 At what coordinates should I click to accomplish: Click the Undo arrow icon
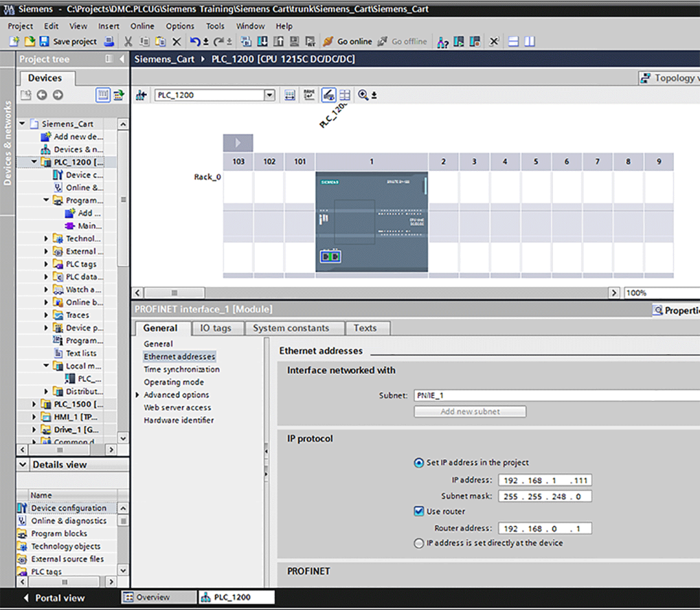[196, 42]
